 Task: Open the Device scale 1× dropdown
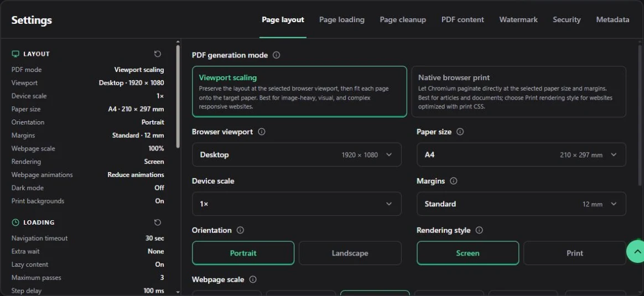[297, 204]
